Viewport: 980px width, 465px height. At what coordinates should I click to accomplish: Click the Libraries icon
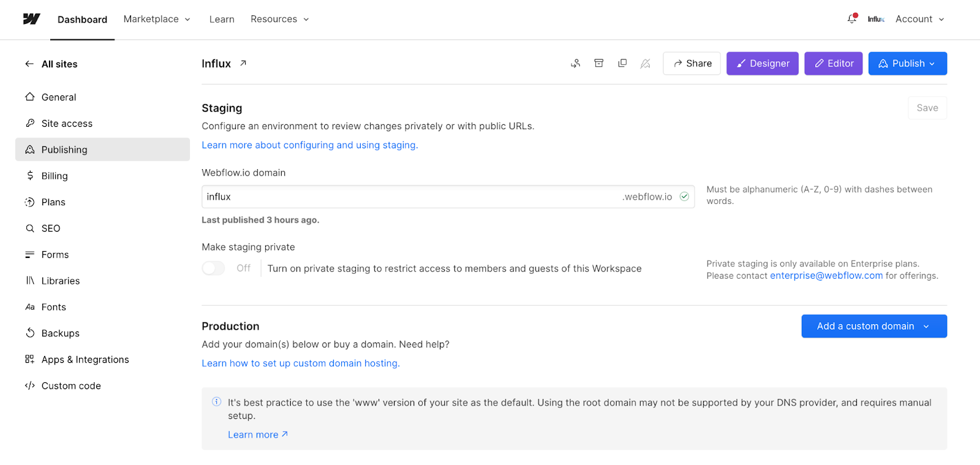click(30, 281)
